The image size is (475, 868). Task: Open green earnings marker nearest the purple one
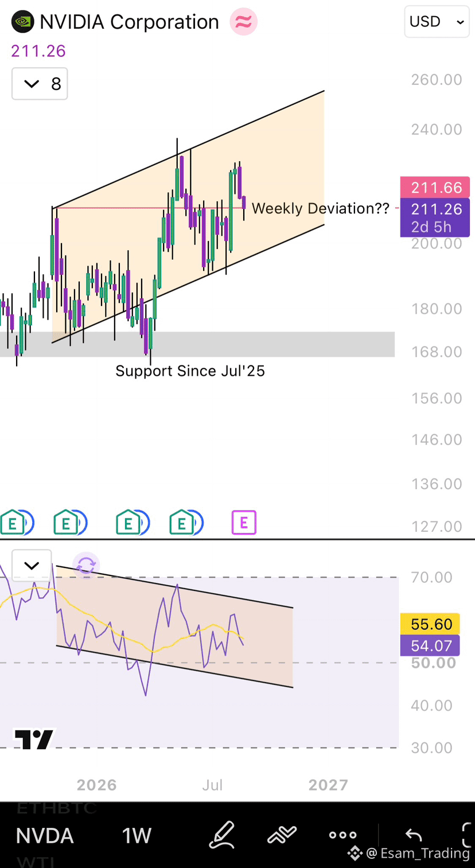182,523
